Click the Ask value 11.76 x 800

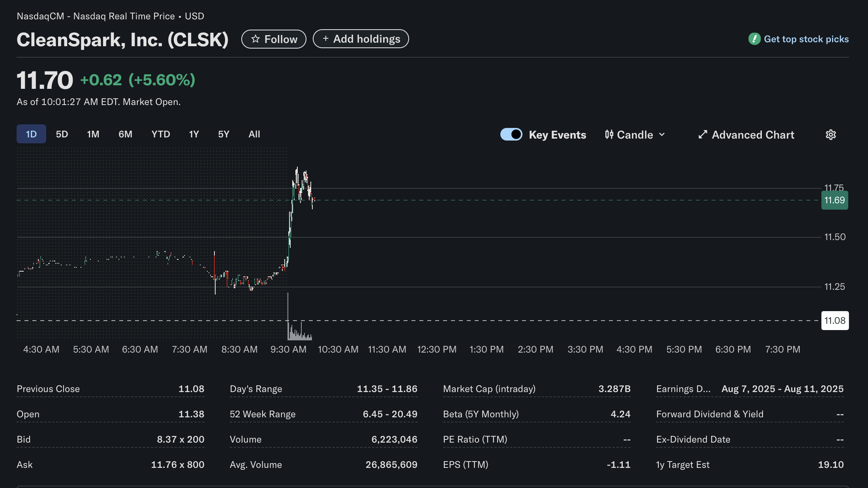(x=178, y=465)
